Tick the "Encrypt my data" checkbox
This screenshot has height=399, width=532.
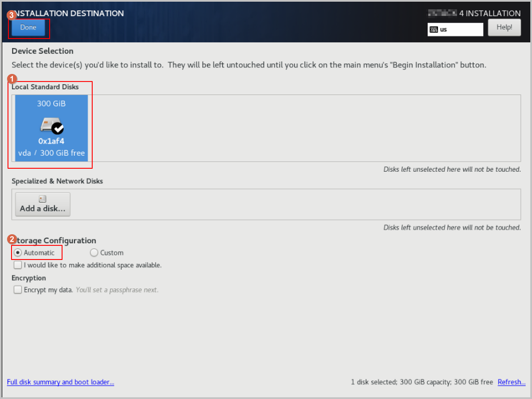click(18, 290)
